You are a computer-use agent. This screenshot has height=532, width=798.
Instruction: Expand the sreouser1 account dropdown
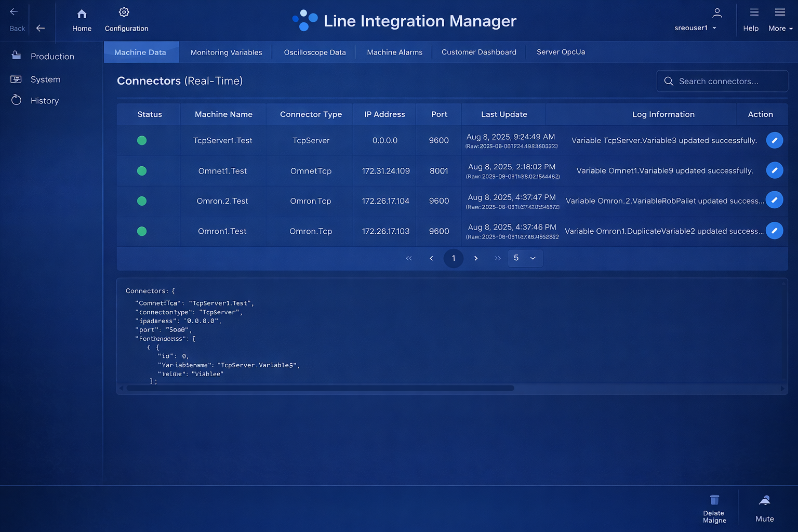click(x=695, y=28)
